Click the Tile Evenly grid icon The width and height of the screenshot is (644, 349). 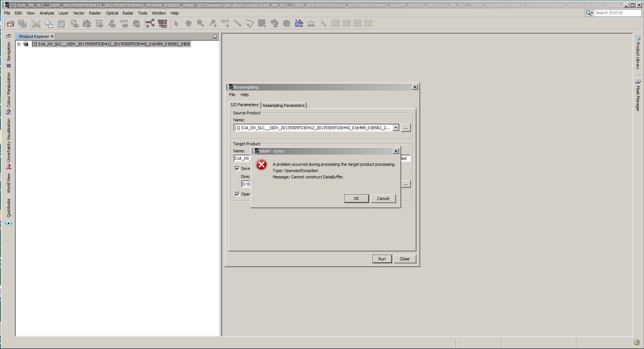click(358, 23)
